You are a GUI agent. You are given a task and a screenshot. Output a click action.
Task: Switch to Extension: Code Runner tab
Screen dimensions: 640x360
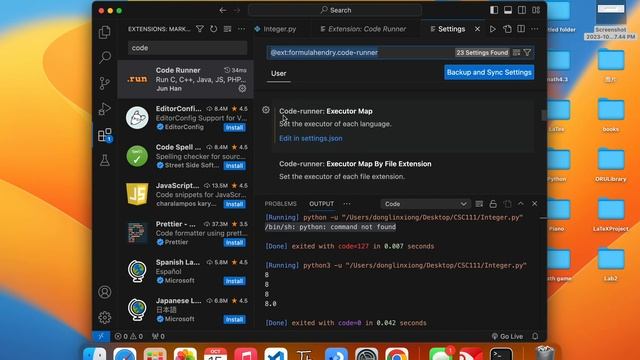tap(363, 29)
